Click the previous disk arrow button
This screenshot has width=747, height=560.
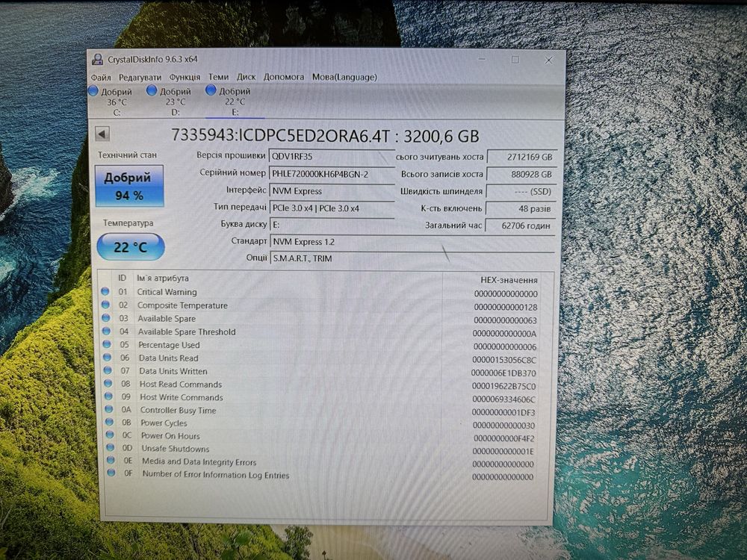tap(102, 134)
